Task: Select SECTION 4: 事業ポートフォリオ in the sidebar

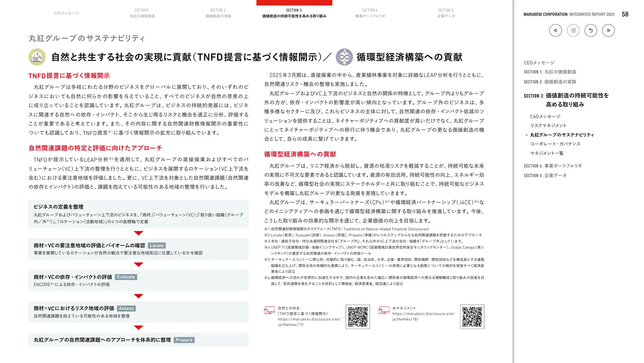Action: pos(553,166)
